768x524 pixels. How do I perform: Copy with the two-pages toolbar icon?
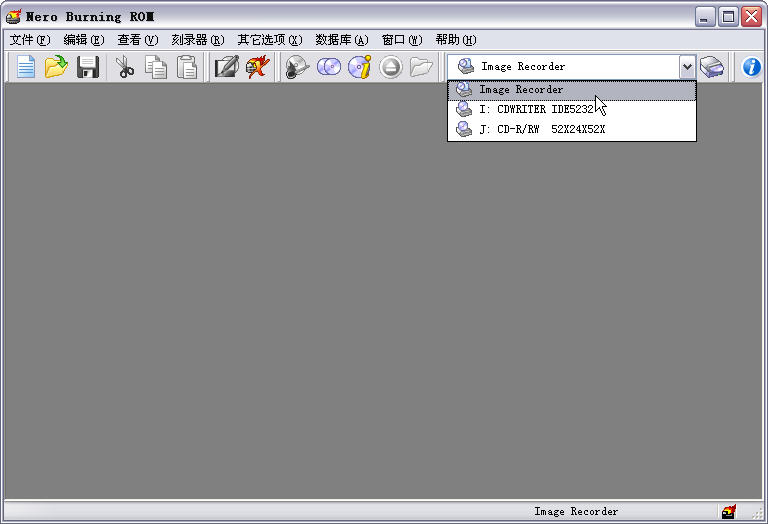[x=156, y=67]
